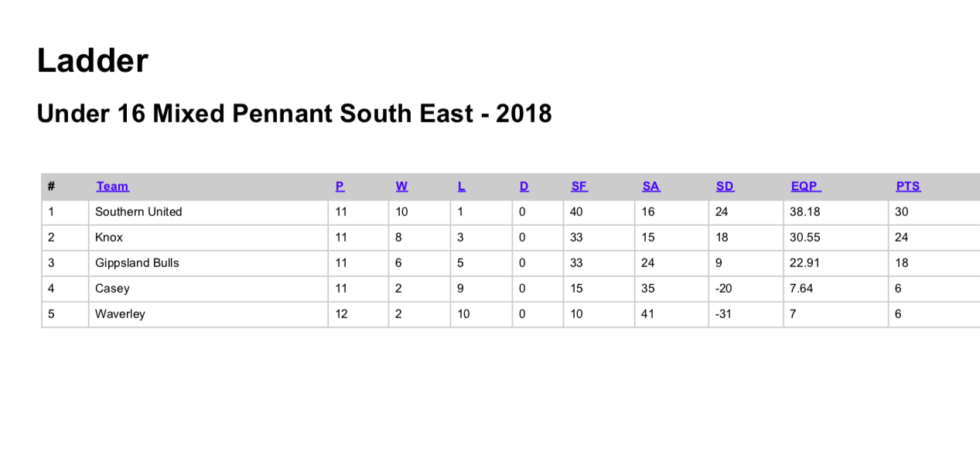Select the Southern United team cell

[208, 212]
